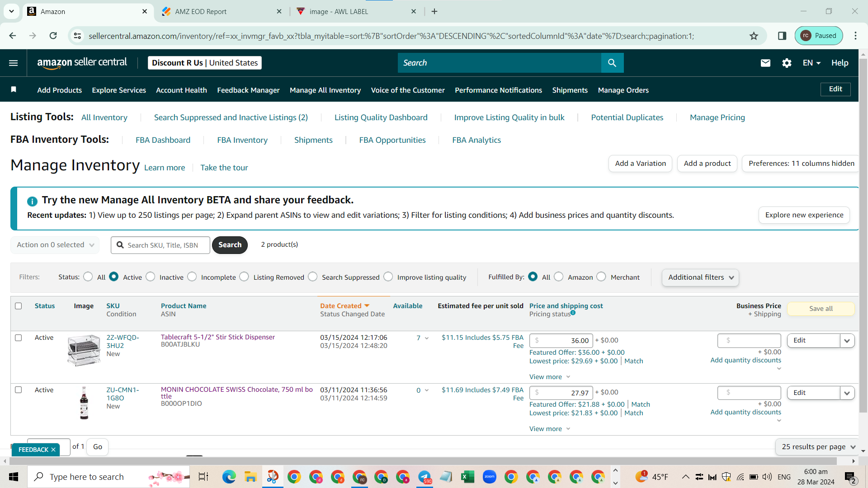
Task: Focus the Search SKU, Title, ISBN field
Action: [160, 245]
